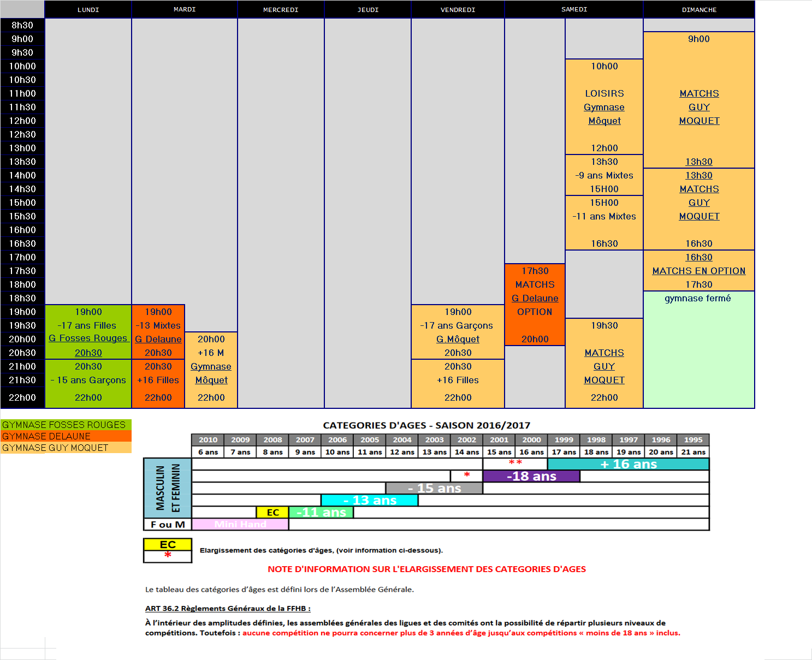Click G Delaune link in Tuesday -13 Mixtes
This screenshot has height=660, width=812.
[158, 339]
